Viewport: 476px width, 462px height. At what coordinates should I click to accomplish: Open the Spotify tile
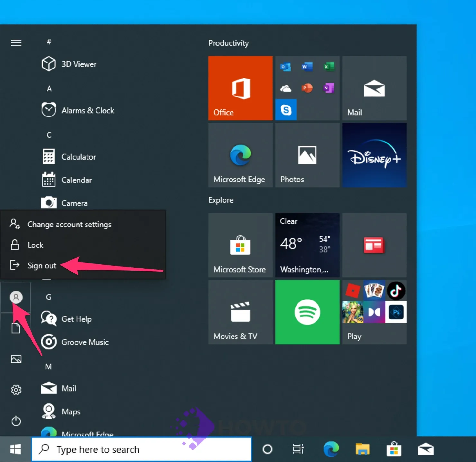point(307,312)
